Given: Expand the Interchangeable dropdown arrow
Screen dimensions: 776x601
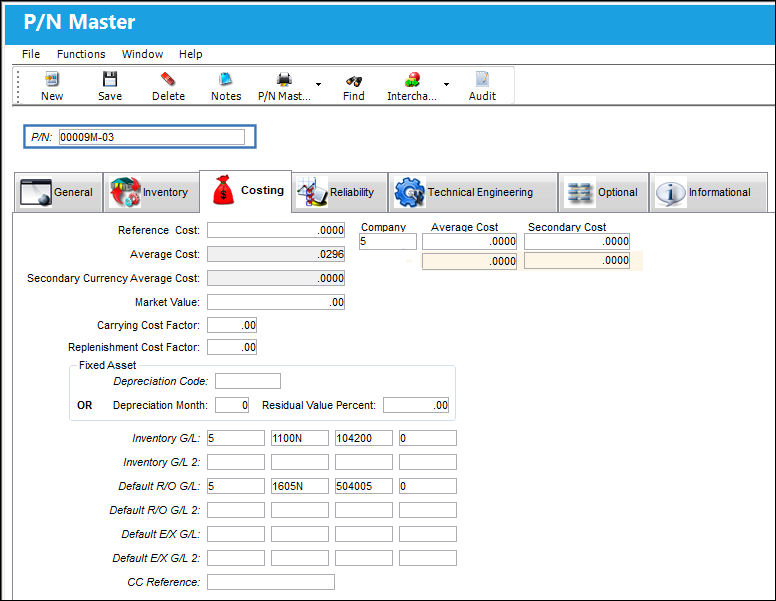Looking at the screenshot, I should point(446,84).
